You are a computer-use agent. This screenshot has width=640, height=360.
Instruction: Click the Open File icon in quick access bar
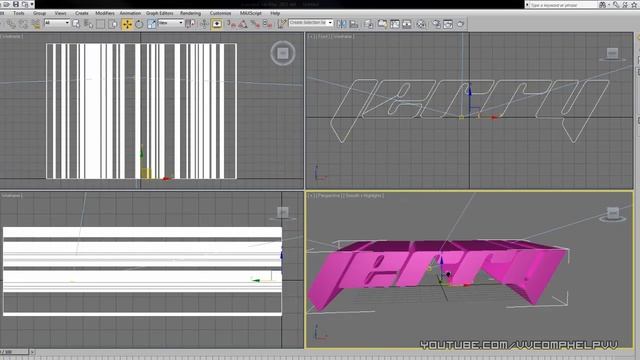pos(7,4)
